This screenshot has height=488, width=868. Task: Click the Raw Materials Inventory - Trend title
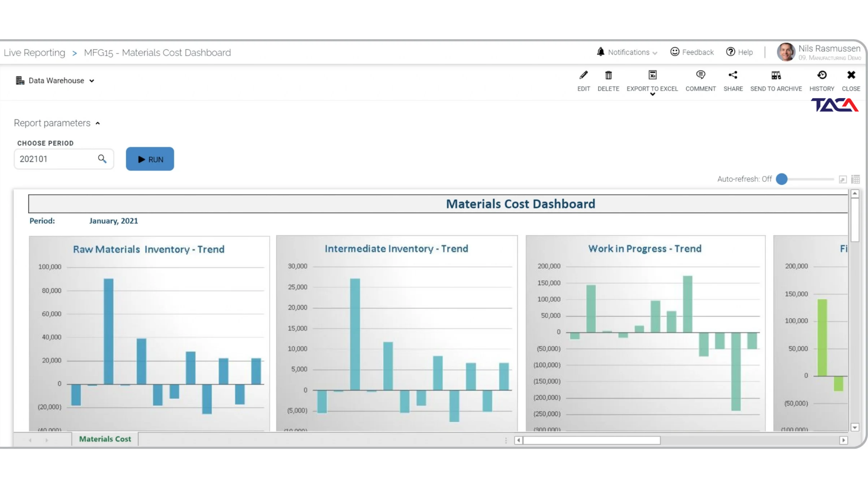(149, 249)
